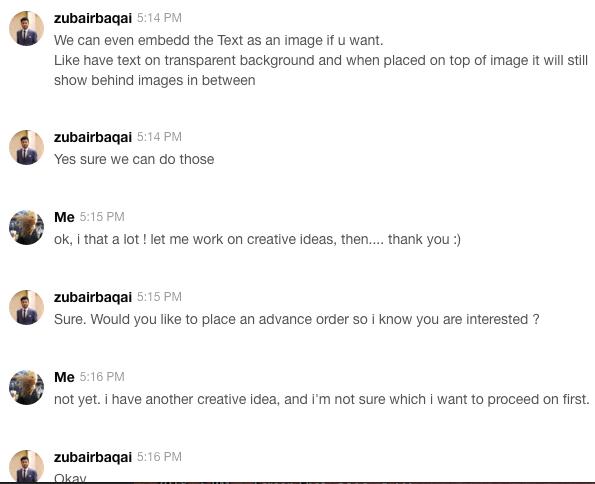The width and height of the screenshot is (595, 484).
Task: Click the 'Me' sender name at 5:15 PM
Action: (64, 217)
